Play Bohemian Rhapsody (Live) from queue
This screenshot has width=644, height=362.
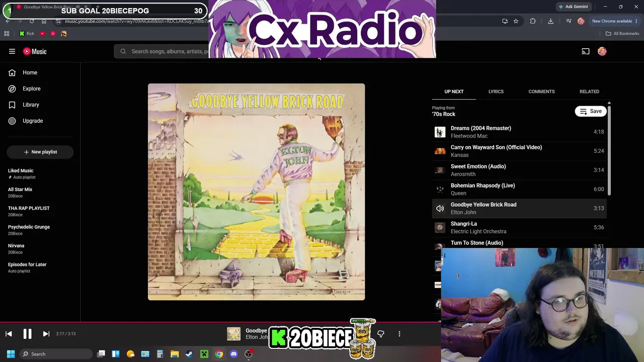pyautogui.click(x=519, y=189)
